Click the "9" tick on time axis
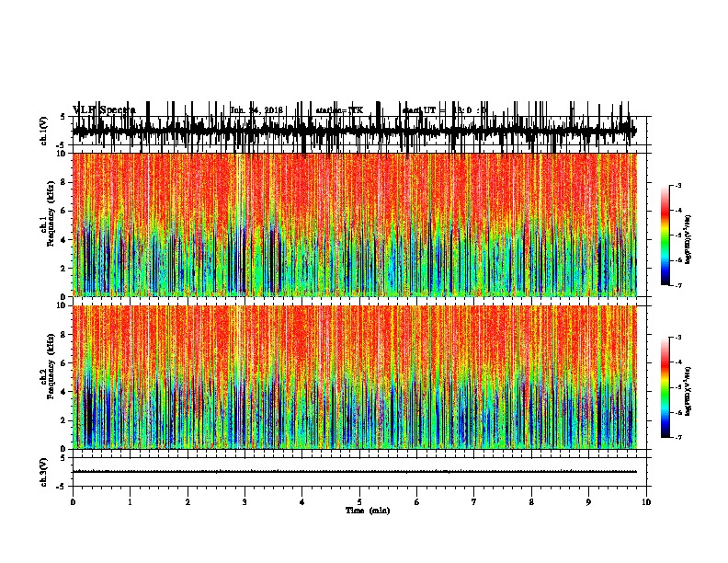The height and width of the screenshot is (563, 728). coord(588,502)
